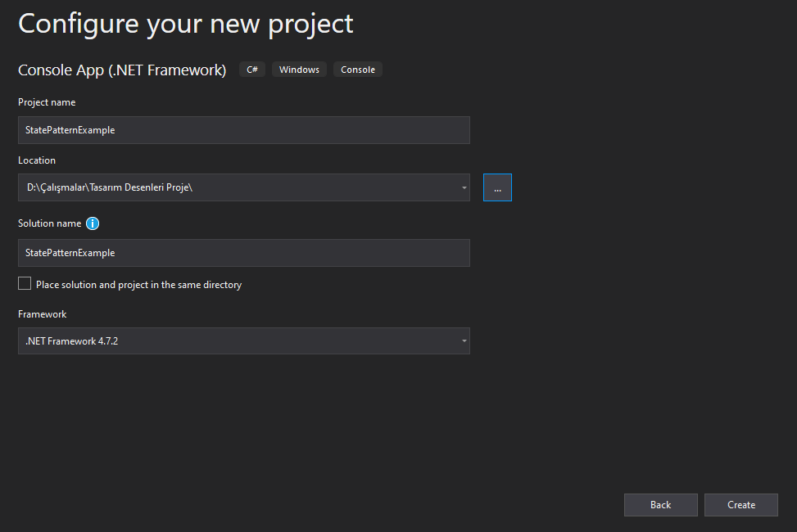Click the Solution name label
The image size is (797, 532).
point(49,223)
